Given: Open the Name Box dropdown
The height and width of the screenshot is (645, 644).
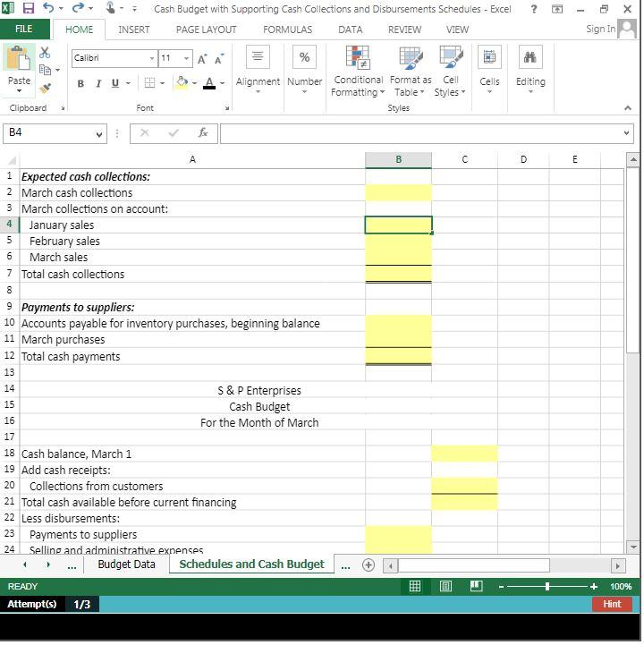Looking at the screenshot, I should click(98, 134).
